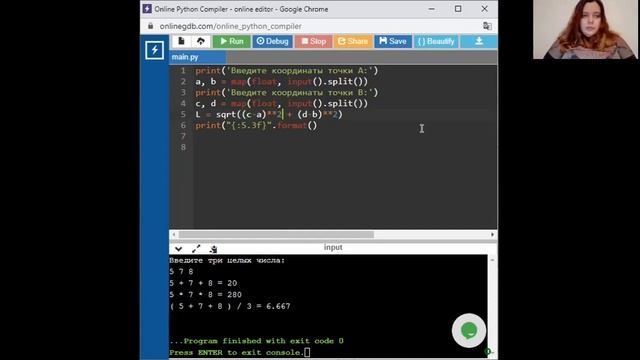
Task: Click the lock icon beside the URL
Action: point(151,26)
